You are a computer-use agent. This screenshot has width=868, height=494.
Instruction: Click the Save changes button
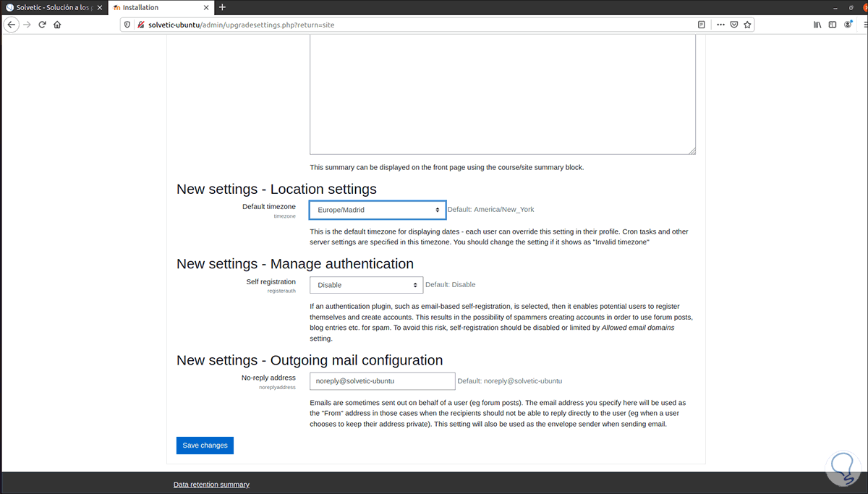205,446
